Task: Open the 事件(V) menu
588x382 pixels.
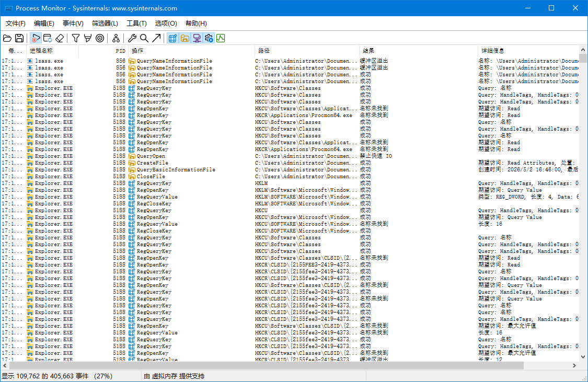Action: click(73, 23)
